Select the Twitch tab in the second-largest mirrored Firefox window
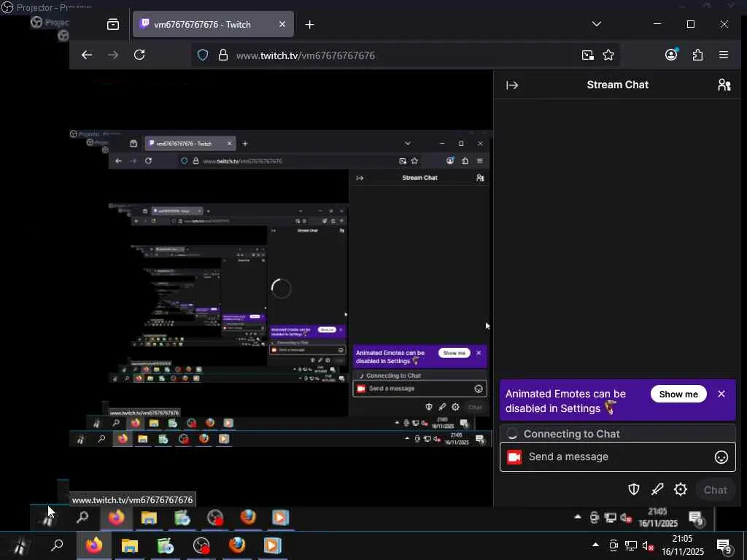Viewport: 747px width, 560px height. click(190, 144)
